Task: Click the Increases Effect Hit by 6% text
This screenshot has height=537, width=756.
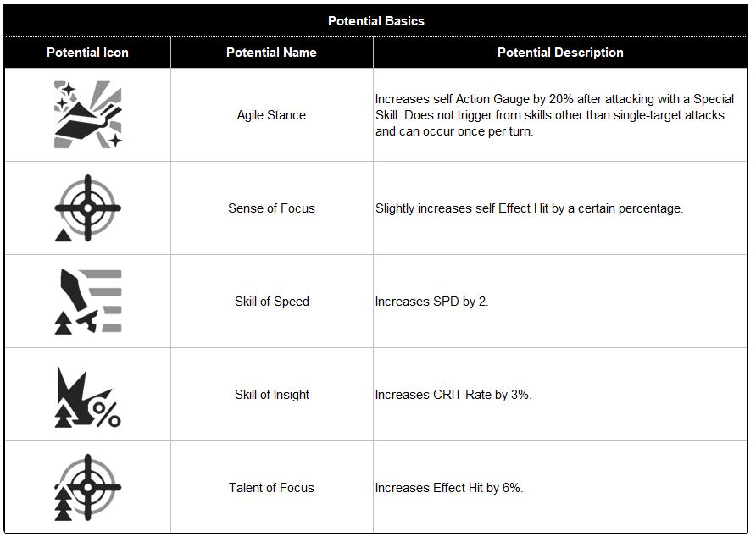Action: 449,488
